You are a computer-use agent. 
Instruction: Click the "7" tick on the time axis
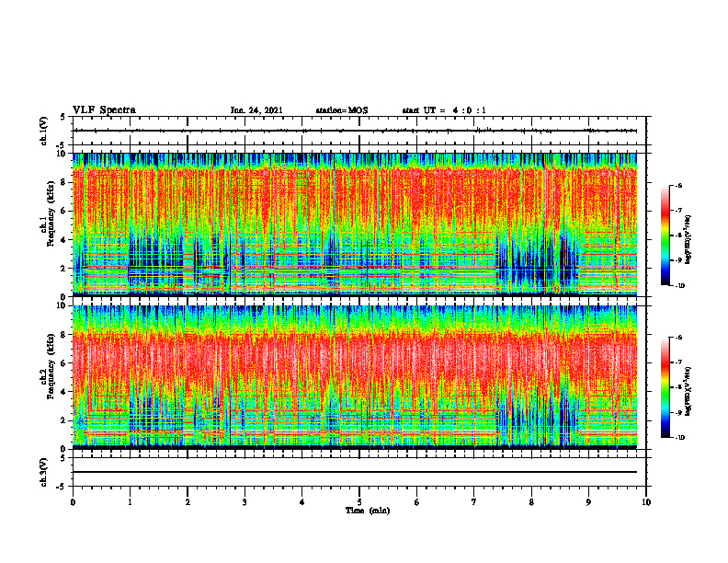coord(474,502)
